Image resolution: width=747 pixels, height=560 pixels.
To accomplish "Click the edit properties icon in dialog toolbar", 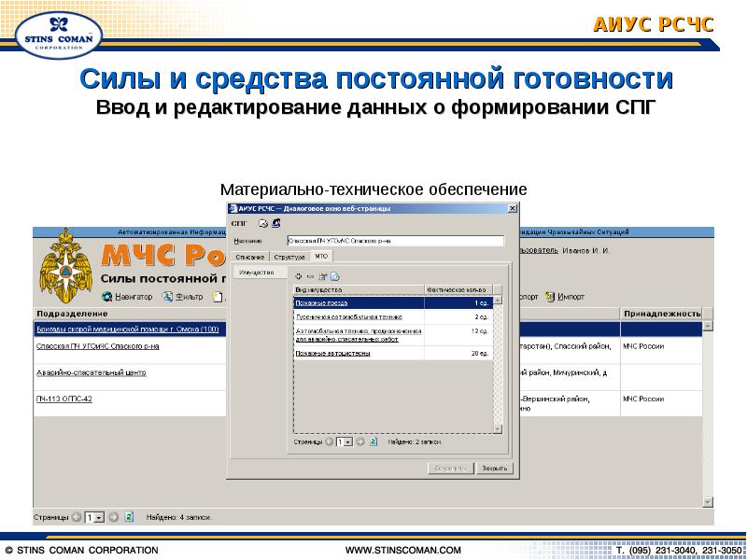I will point(322,276).
